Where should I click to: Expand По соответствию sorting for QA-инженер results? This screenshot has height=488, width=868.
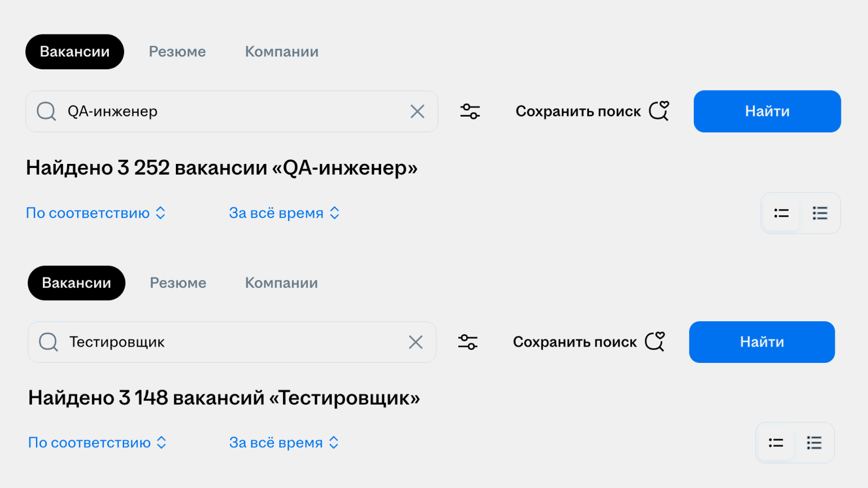click(x=96, y=213)
